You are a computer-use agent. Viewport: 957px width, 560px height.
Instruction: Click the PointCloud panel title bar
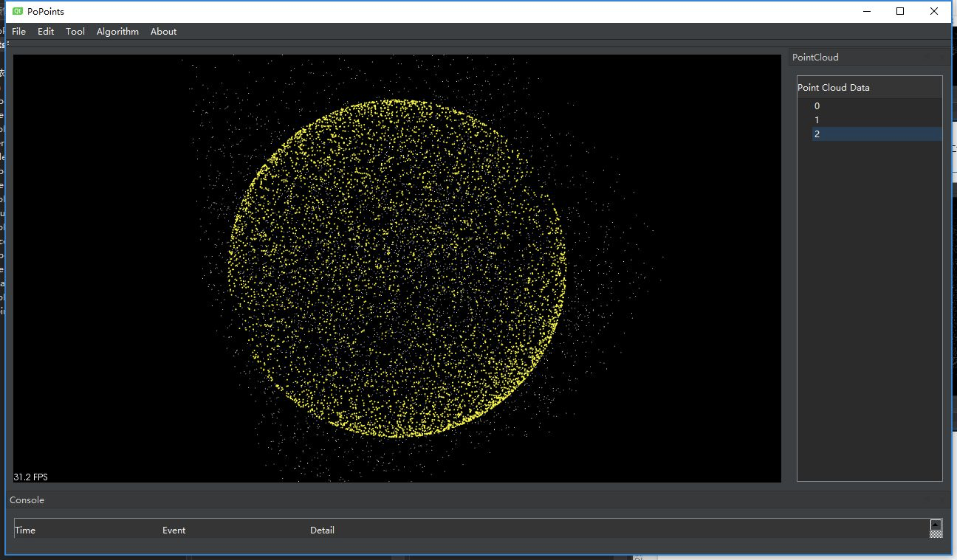point(868,57)
